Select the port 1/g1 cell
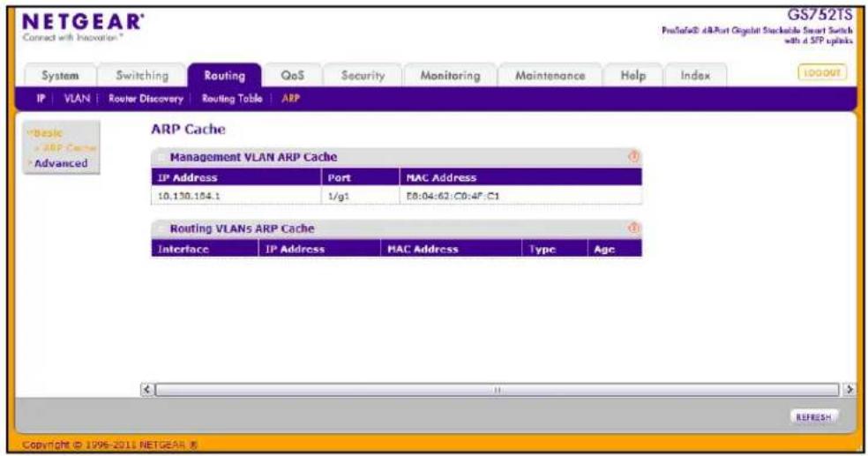 (361, 195)
